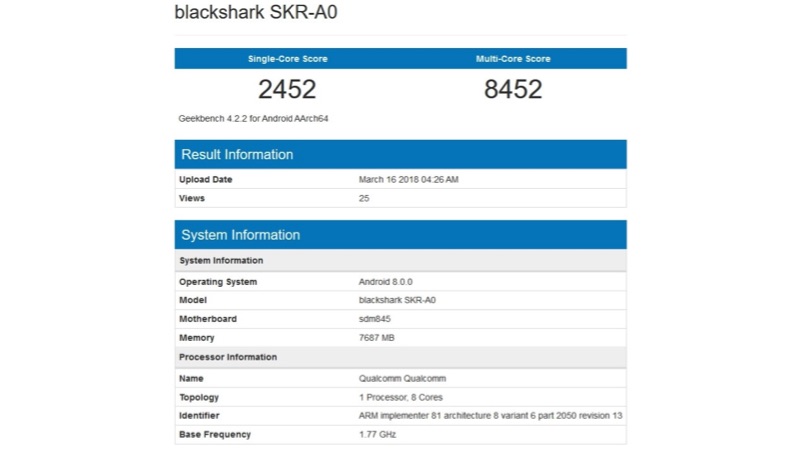The image size is (801, 449).
Task: Click the Geekbench 4.2.2 version text
Action: pos(254,118)
